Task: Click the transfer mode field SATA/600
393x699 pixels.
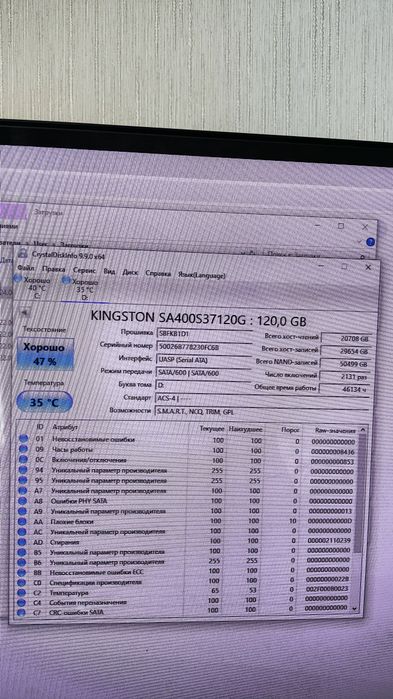Action: point(204,372)
